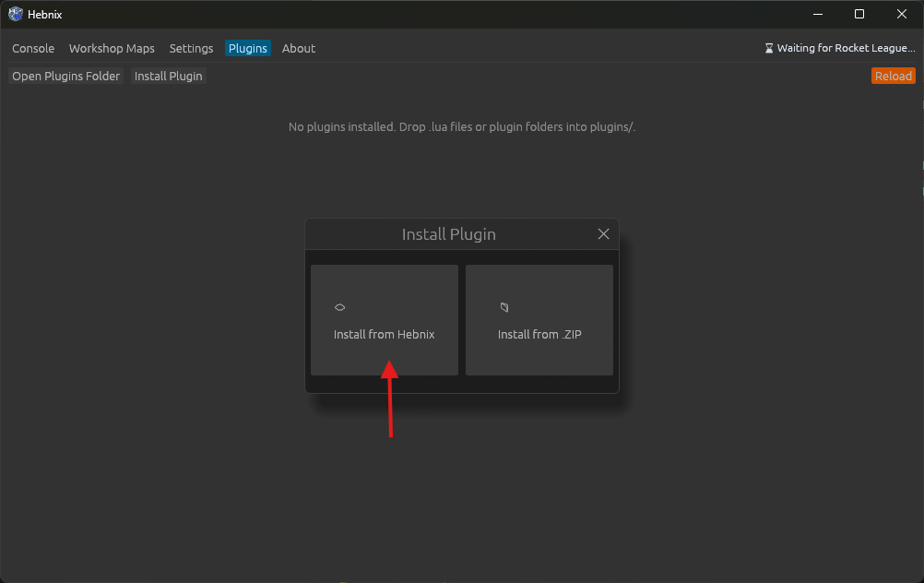Viewport: 924px width, 583px height.
Task: Choose Install from Hebnix option
Action: [385, 319]
